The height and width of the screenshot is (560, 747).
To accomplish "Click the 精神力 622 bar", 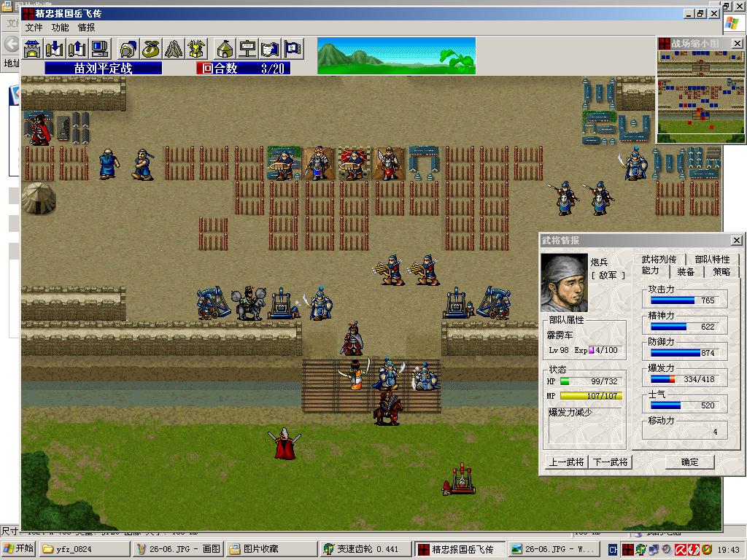I will tap(683, 326).
